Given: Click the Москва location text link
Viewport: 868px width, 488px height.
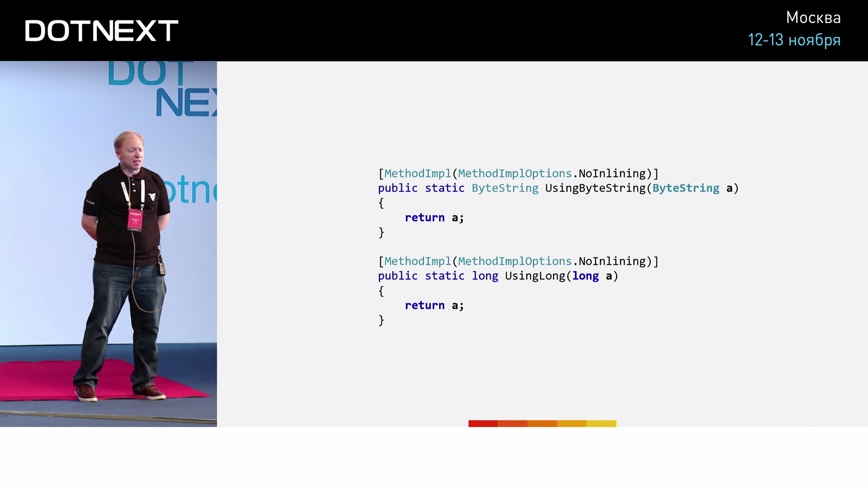Looking at the screenshot, I should pyautogui.click(x=811, y=17).
